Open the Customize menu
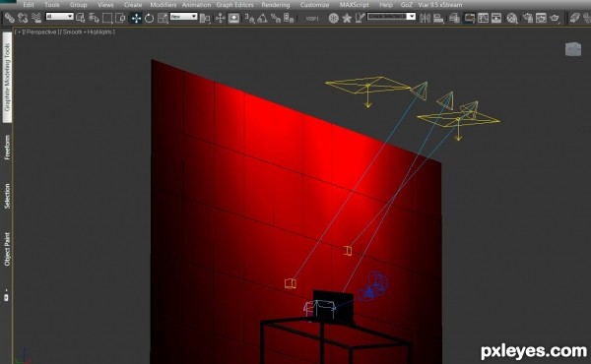 point(315,5)
